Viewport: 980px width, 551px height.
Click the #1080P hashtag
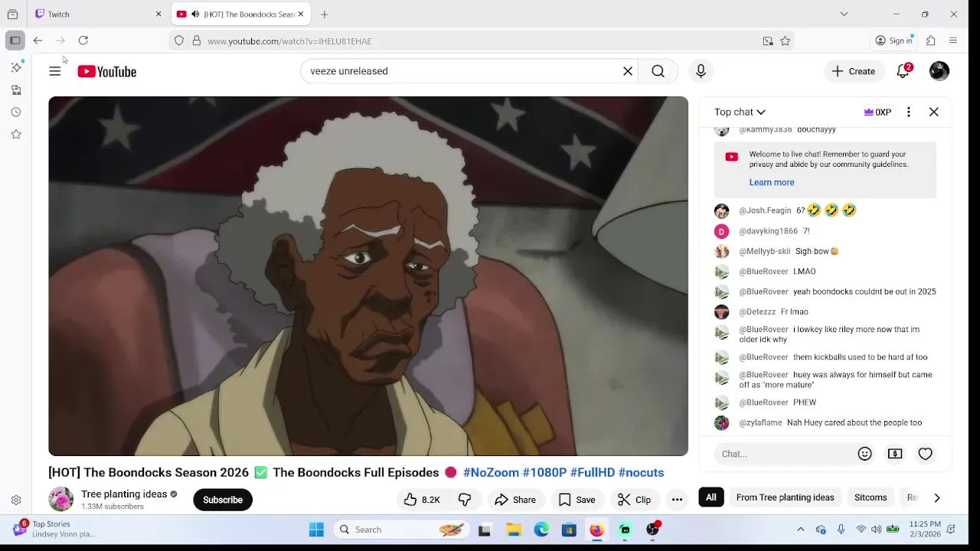(544, 473)
